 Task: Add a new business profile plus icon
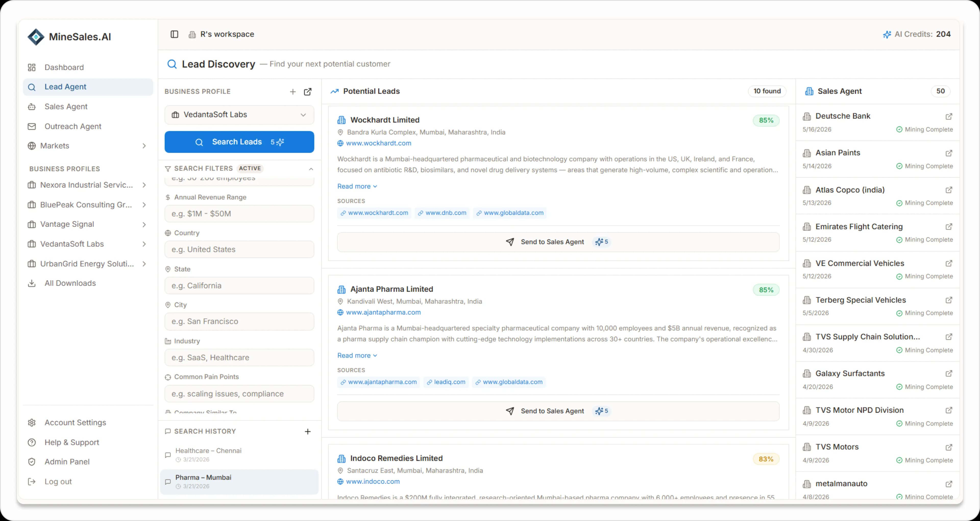pos(292,92)
